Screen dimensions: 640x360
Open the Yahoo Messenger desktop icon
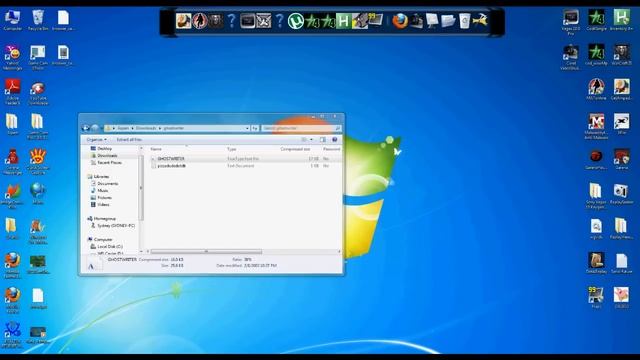tap(12, 58)
